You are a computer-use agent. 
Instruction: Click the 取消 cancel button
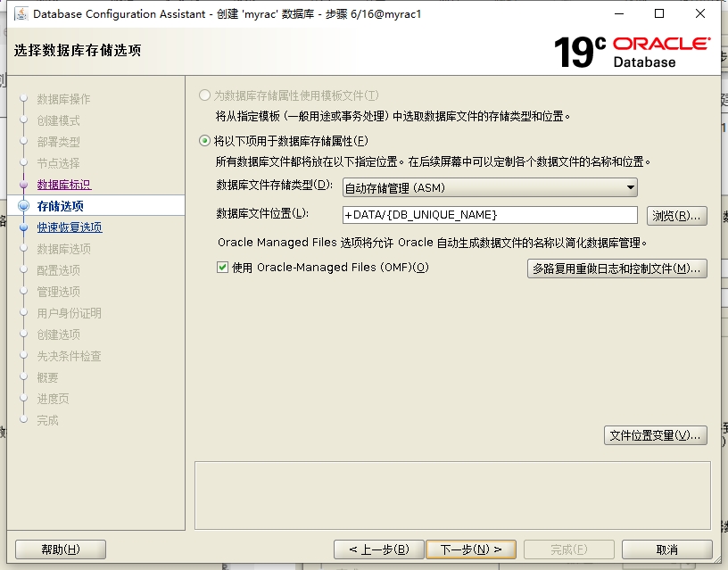(x=666, y=549)
